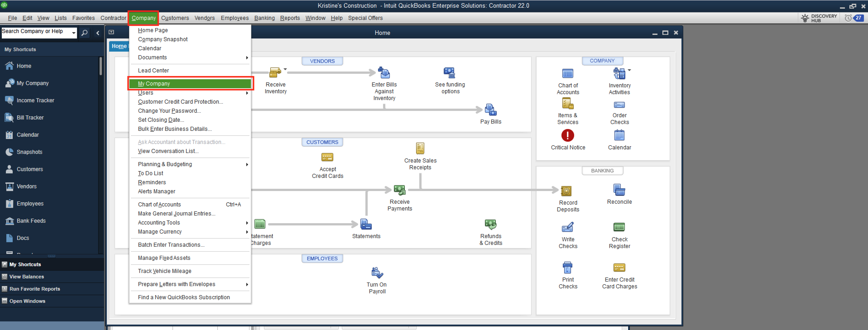
Task: Open the Turn On Payroll icon
Action: pos(377,273)
